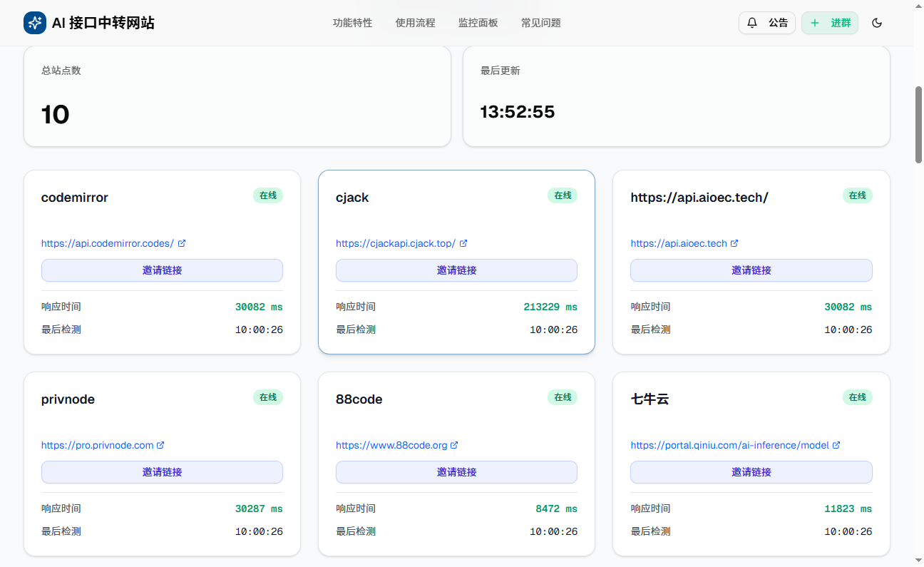
Task: Open 常见问题 from the top menu
Action: pos(540,23)
